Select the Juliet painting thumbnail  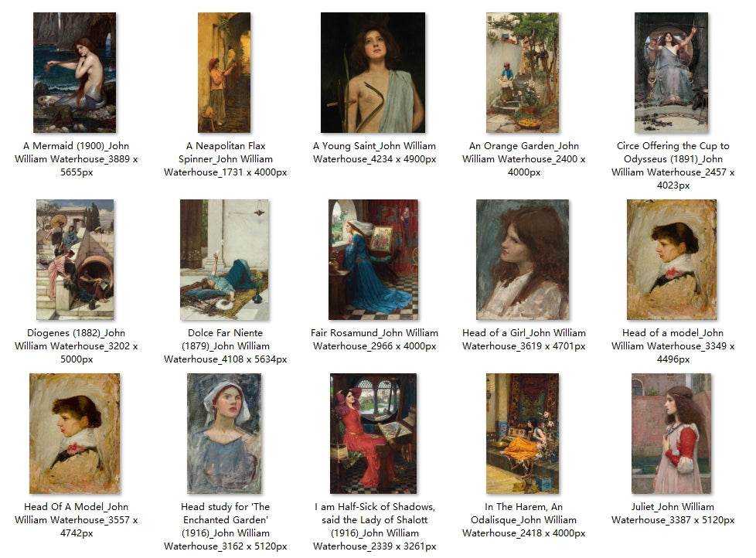672,434
